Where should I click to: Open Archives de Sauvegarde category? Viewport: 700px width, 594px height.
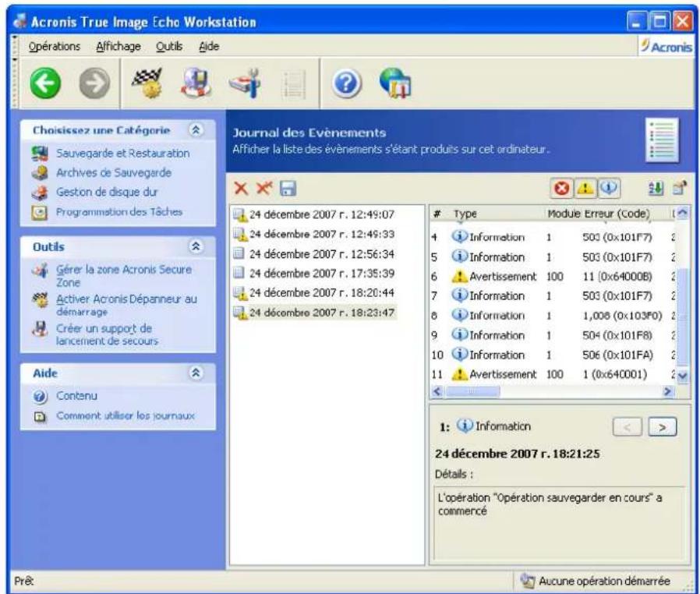[x=113, y=173]
